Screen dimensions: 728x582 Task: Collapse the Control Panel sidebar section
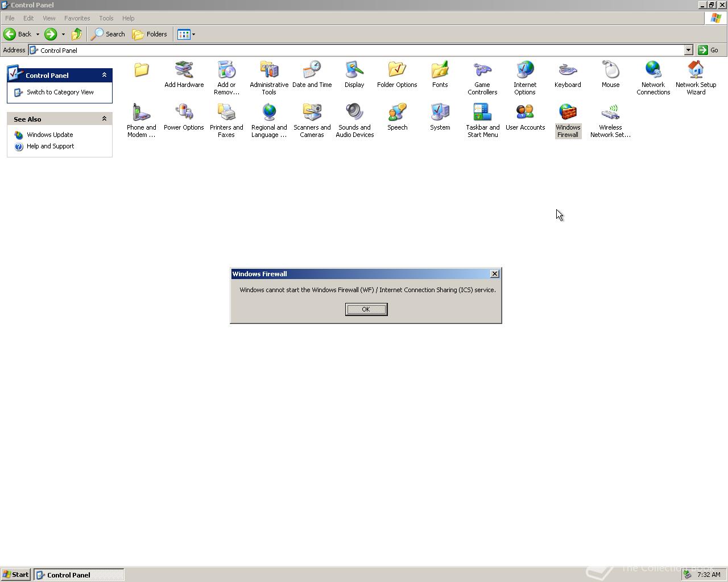pos(104,75)
